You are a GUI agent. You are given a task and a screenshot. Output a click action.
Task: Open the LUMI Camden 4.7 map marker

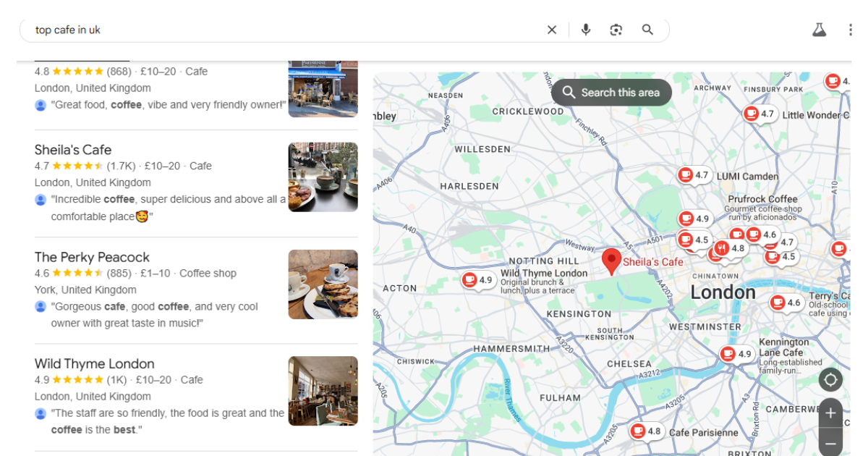coord(695,175)
